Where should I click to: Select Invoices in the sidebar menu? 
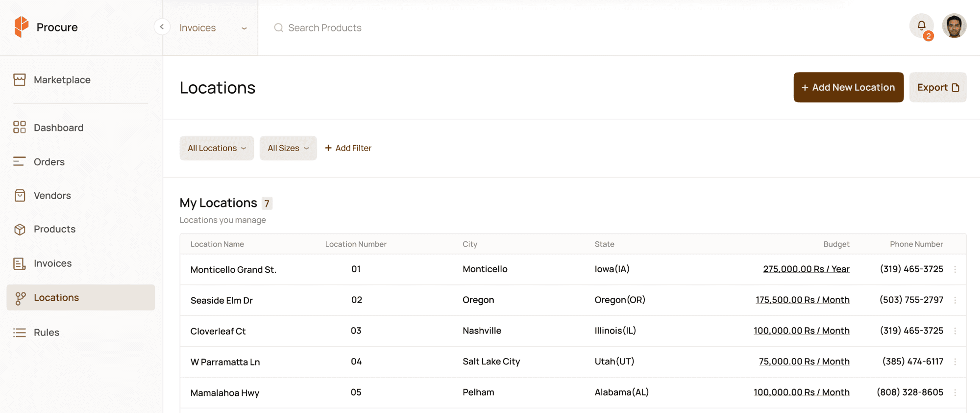[52, 263]
